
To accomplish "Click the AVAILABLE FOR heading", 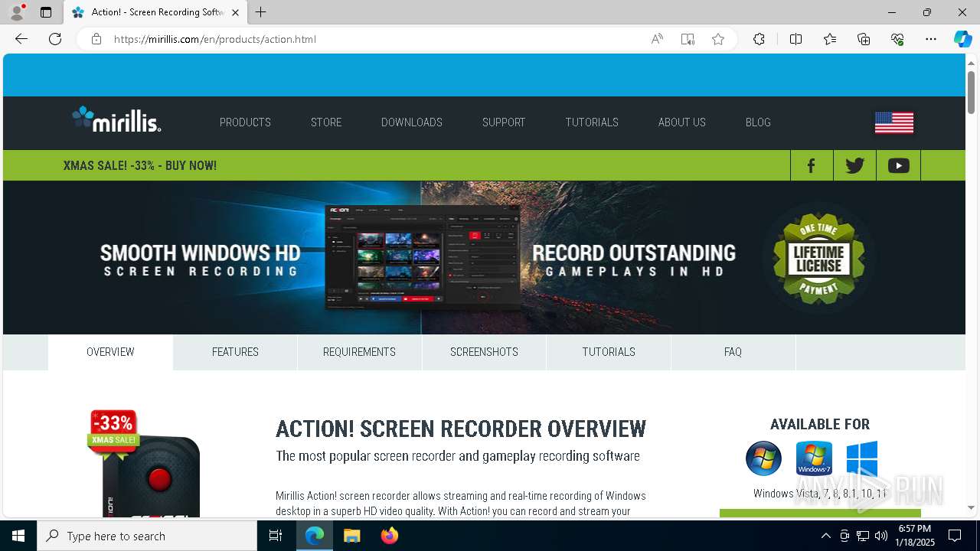I will click(x=820, y=424).
